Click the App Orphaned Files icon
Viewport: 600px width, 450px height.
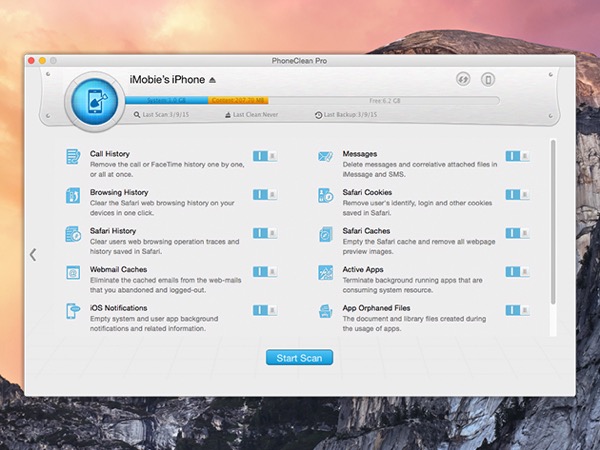(325, 311)
